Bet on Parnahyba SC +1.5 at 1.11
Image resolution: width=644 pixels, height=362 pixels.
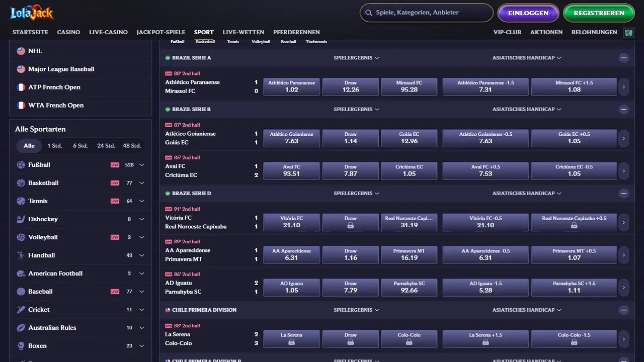574,287
